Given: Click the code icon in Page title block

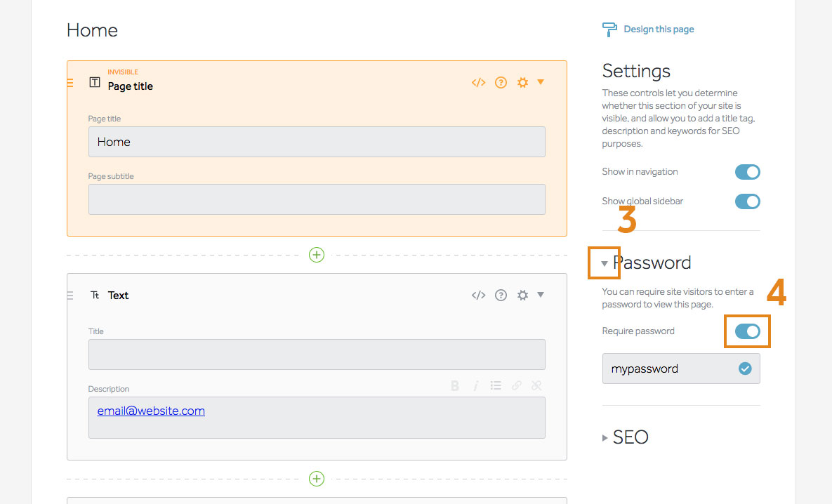Looking at the screenshot, I should (x=478, y=83).
